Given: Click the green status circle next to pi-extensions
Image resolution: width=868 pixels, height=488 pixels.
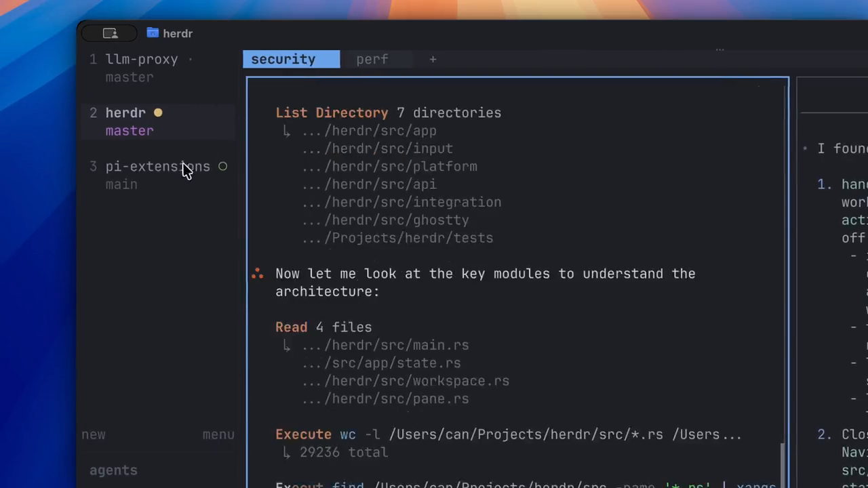Looking at the screenshot, I should 222,166.
